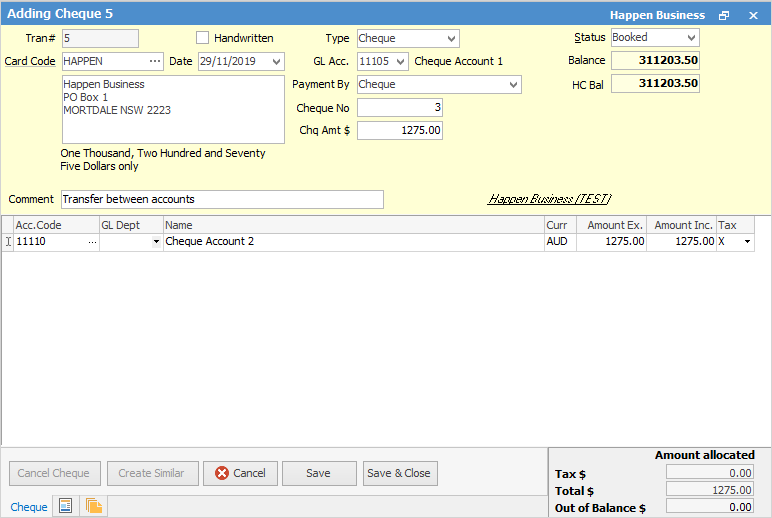The height and width of the screenshot is (518, 772).
Task: Click into the Comment text field
Action: (222, 199)
